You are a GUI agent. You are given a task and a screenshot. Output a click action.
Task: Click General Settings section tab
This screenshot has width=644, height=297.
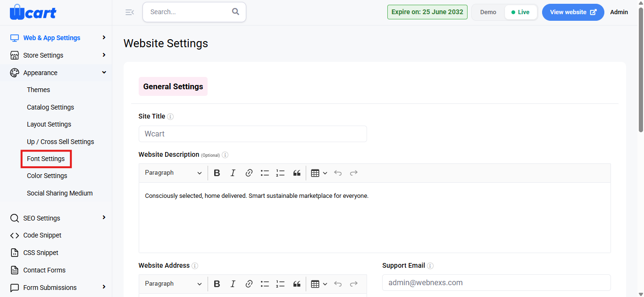(x=173, y=86)
